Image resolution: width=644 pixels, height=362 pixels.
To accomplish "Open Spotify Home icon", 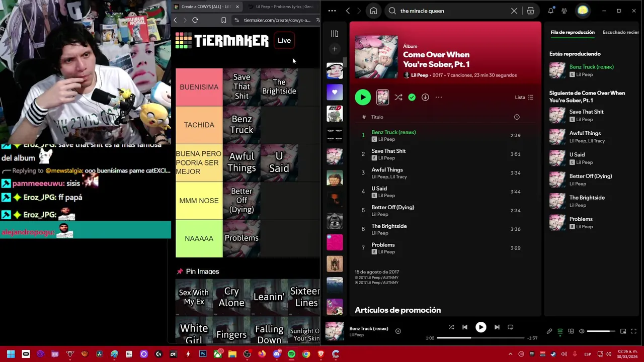I will [373, 11].
